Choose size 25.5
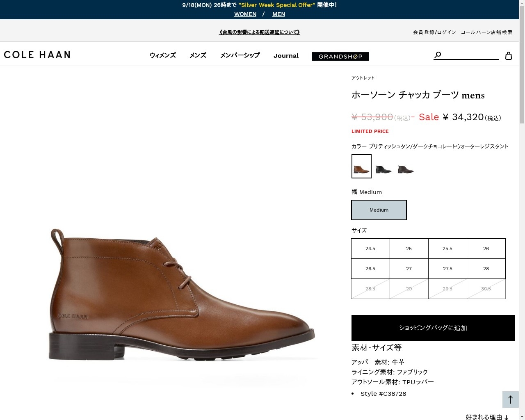Screen dimensions: 525x420 tap(447, 249)
